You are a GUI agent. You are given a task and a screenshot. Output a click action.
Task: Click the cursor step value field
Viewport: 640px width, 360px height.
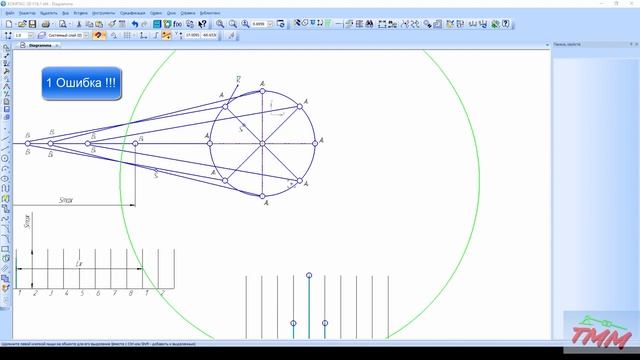[x=20, y=36]
